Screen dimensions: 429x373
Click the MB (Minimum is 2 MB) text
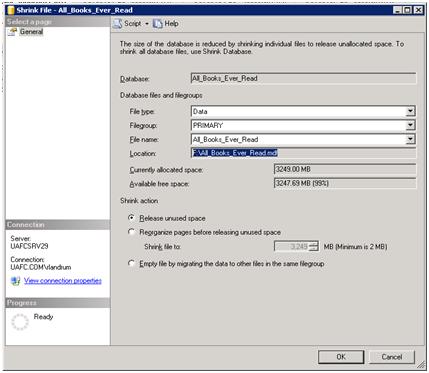tap(355, 247)
